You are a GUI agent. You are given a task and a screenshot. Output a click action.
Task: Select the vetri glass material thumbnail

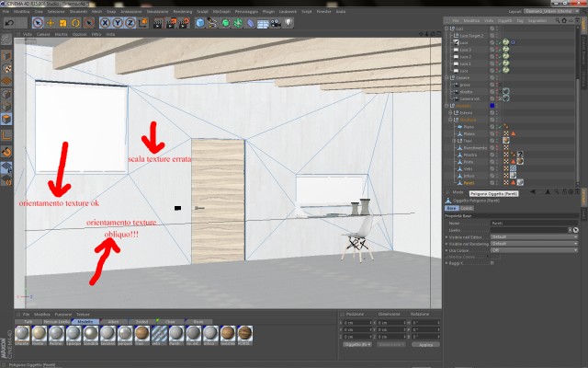159,333
